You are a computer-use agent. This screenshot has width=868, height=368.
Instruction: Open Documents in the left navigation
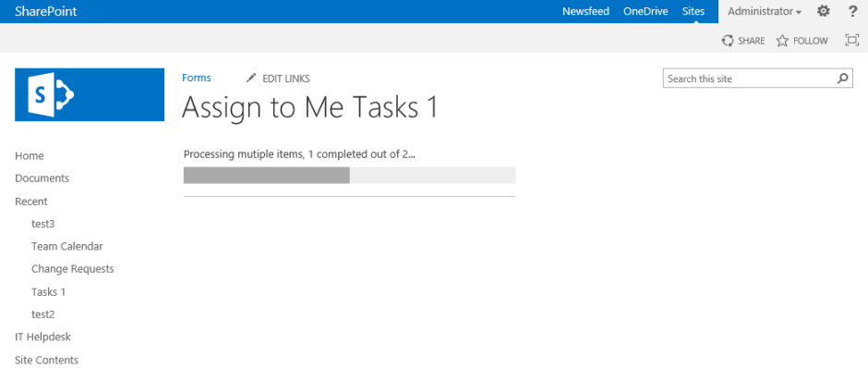[42, 178]
